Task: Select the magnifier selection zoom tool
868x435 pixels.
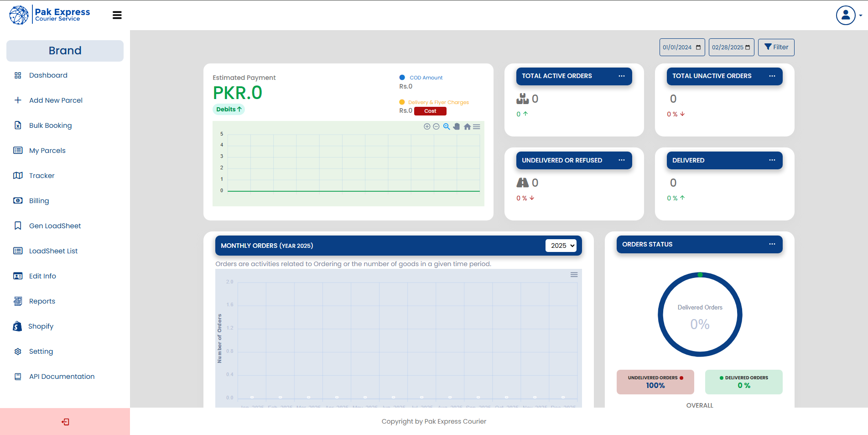Action: coord(447,126)
